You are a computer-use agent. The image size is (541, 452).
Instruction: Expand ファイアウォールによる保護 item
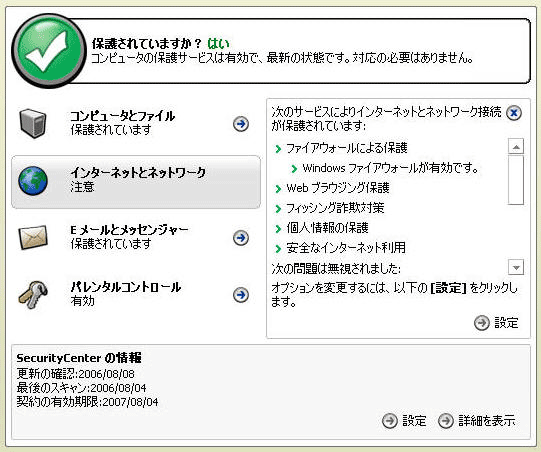click(x=341, y=148)
